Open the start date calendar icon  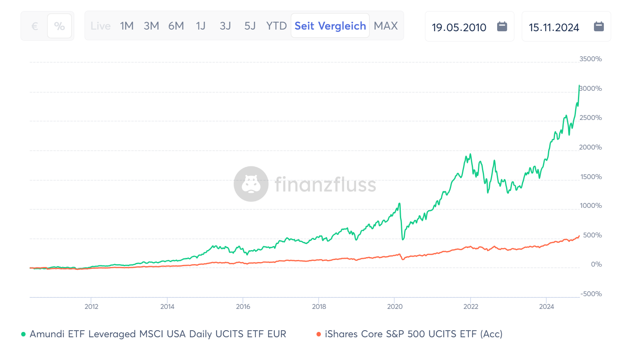pyautogui.click(x=502, y=27)
